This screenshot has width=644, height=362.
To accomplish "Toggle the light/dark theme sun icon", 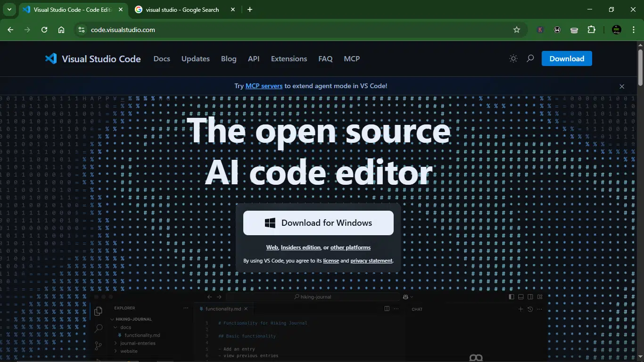I will click(x=513, y=59).
